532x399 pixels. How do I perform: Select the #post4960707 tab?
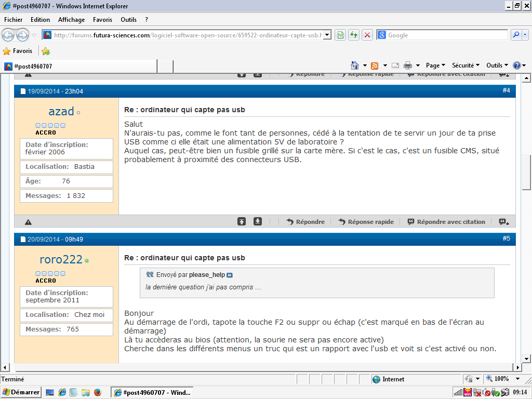80,66
